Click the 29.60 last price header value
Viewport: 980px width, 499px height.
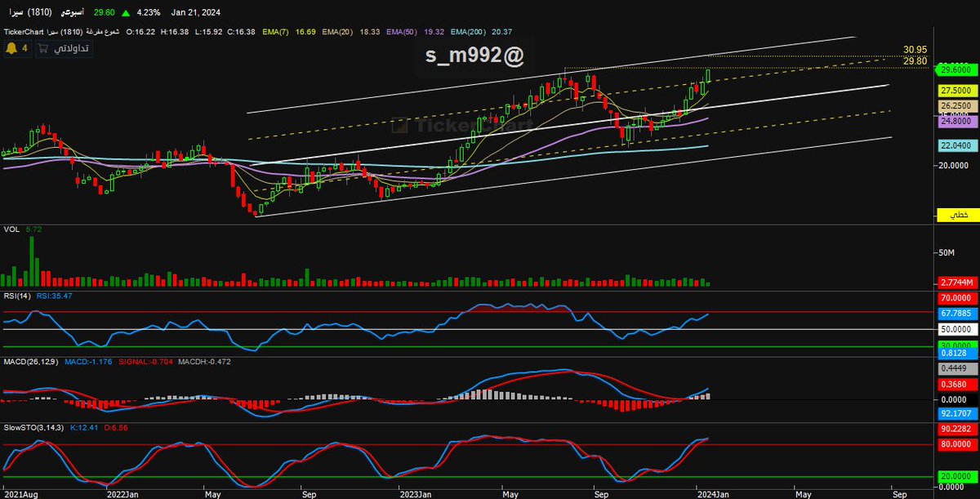coord(104,12)
